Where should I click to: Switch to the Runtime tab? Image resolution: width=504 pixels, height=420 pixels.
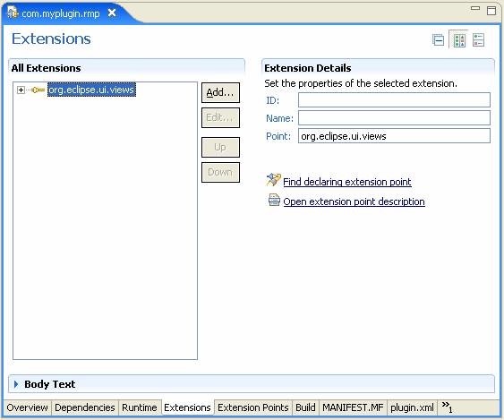point(139,407)
